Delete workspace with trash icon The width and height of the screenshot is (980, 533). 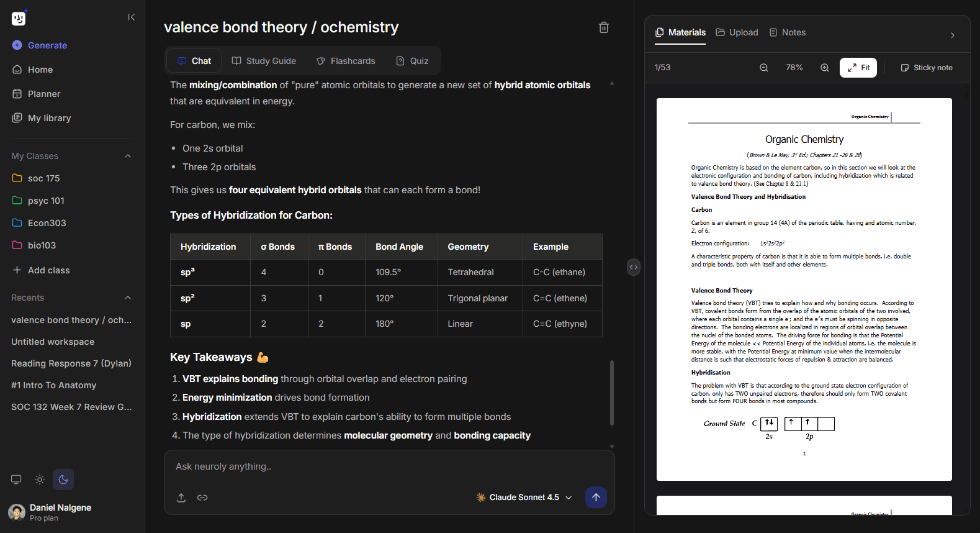tap(604, 27)
